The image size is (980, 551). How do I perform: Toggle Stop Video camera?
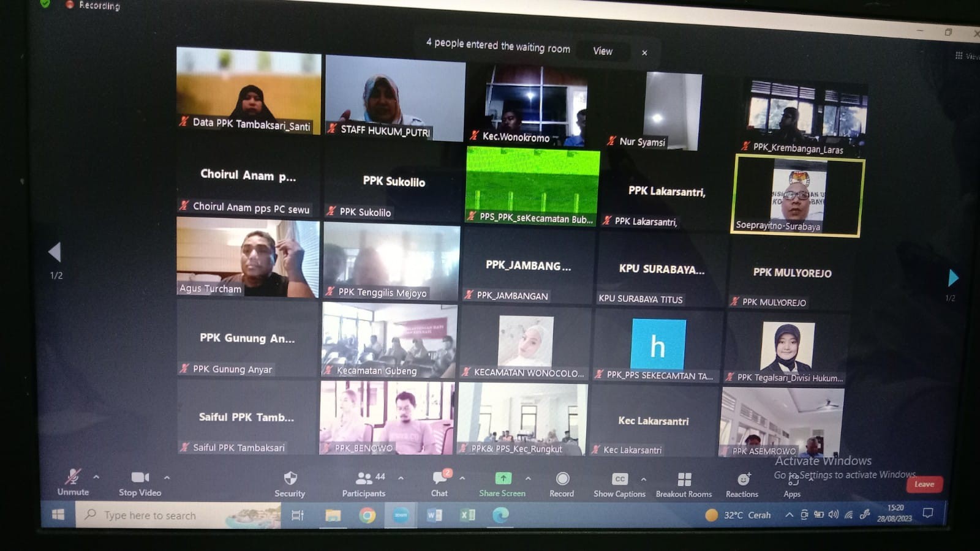pyautogui.click(x=140, y=477)
